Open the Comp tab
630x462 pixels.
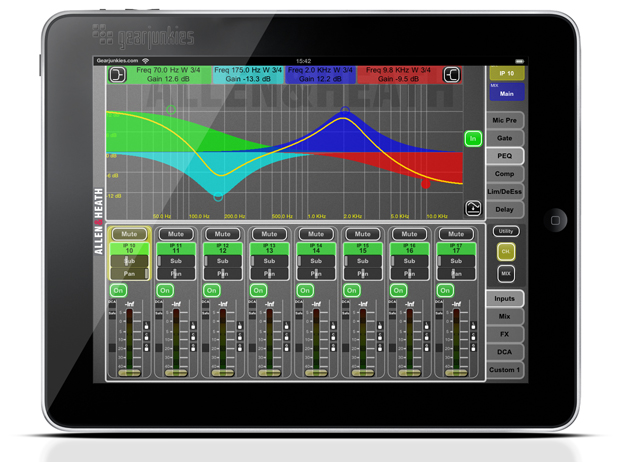click(x=505, y=174)
